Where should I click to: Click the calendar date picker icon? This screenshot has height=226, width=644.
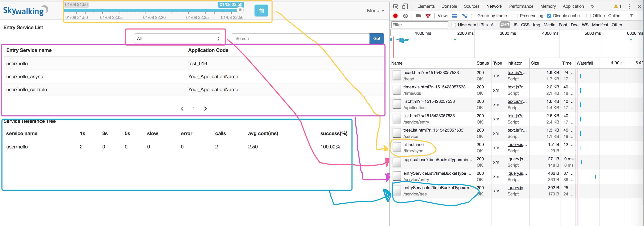point(261,11)
